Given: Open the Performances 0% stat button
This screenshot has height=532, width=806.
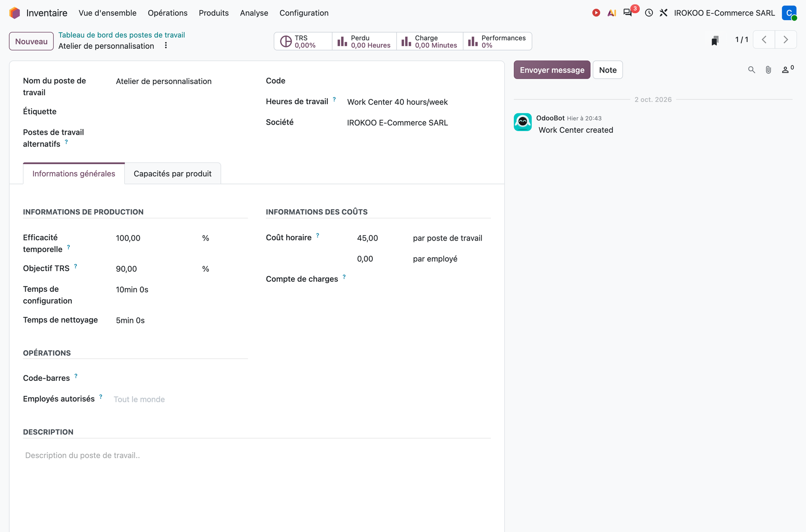Looking at the screenshot, I should click(x=497, y=41).
